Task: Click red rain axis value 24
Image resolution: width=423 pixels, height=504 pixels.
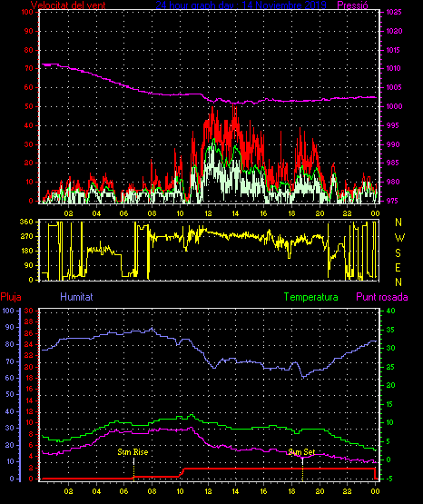Action: (28, 344)
